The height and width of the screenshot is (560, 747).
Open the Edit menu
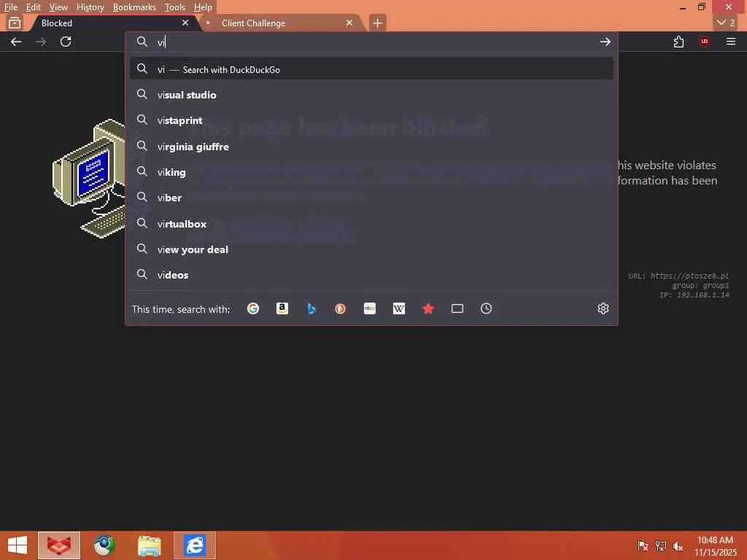[33, 7]
